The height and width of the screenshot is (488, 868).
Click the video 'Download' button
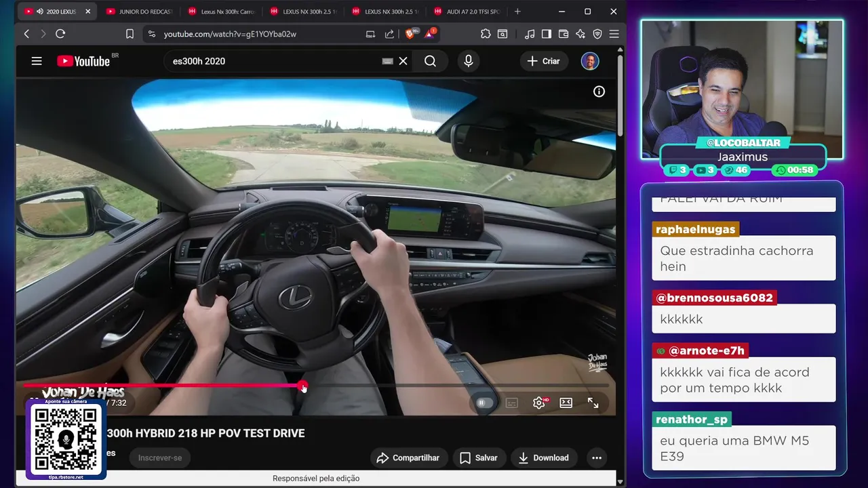[x=544, y=458]
